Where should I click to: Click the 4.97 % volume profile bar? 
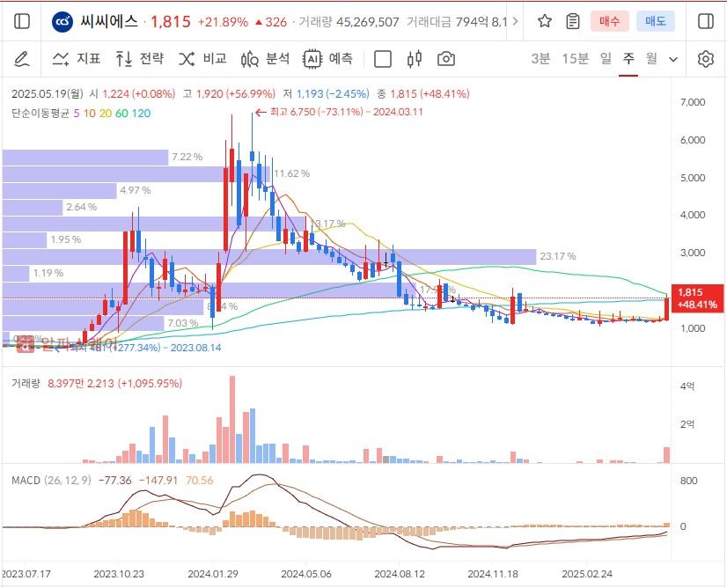tap(59, 191)
